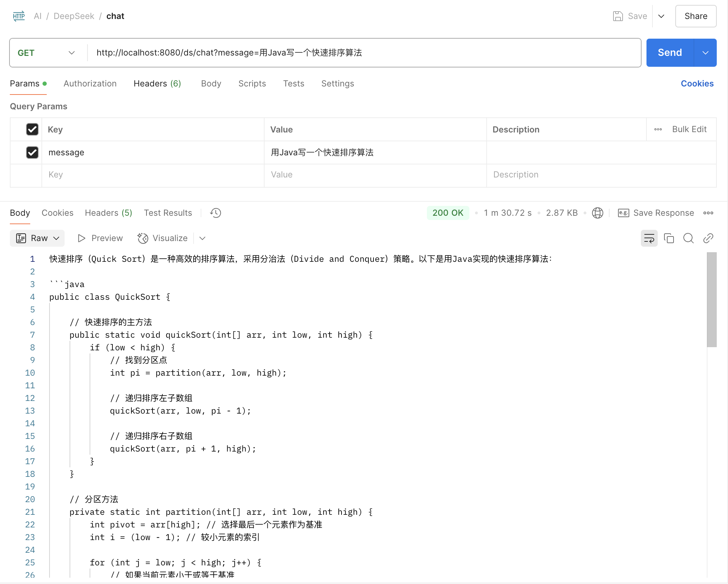
Task: Uncheck the select-all query params checkbox
Action: pyautogui.click(x=32, y=129)
